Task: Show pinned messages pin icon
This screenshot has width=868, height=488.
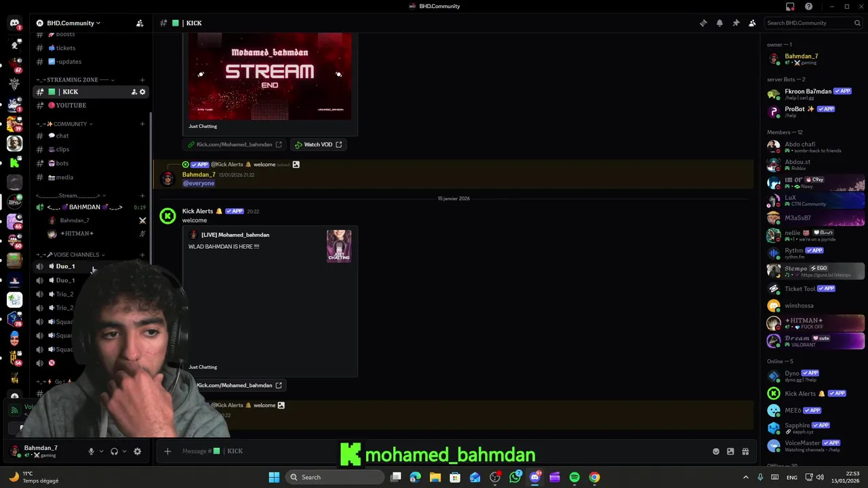Action: [736, 23]
